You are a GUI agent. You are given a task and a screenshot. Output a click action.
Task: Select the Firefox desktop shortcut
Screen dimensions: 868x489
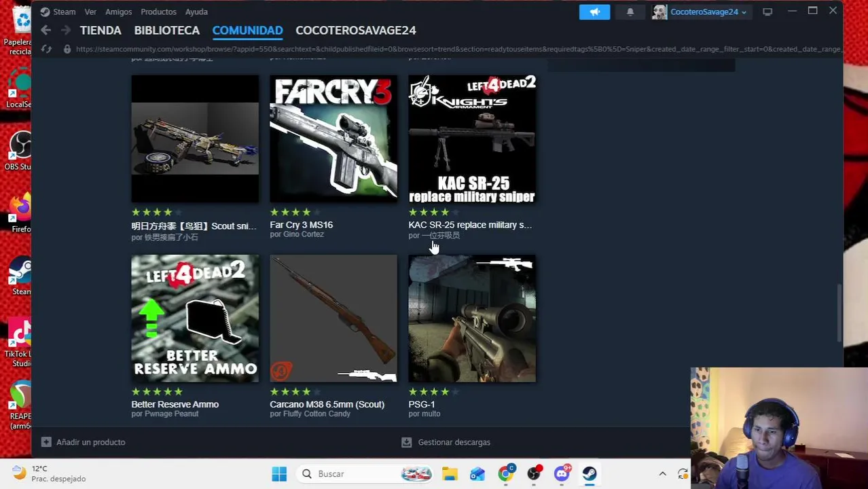tap(20, 213)
